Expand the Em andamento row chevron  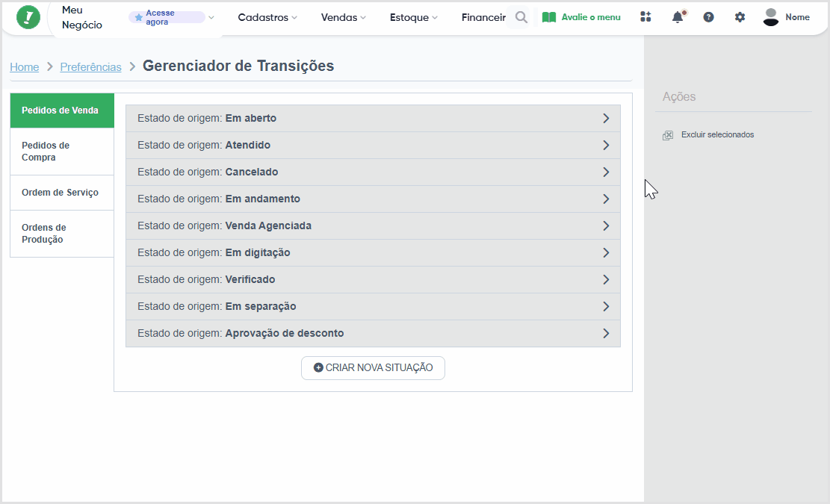click(606, 199)
